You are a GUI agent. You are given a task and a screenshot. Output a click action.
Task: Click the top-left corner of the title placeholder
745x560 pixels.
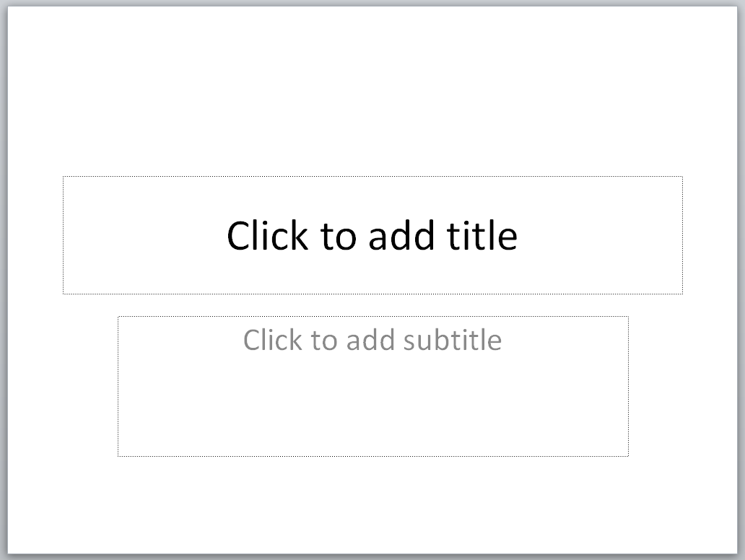click(x=63, y=176)
